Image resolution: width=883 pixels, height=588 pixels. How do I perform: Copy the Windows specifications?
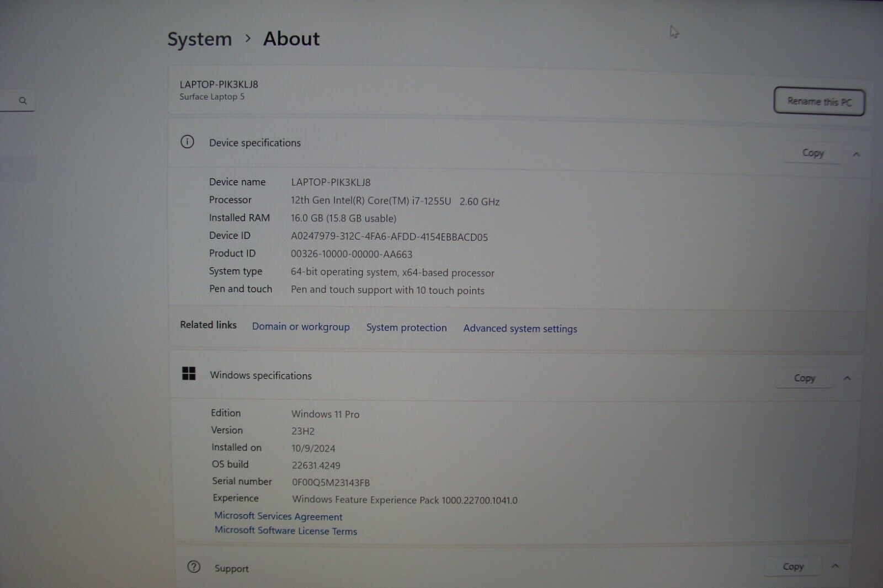coord(804,378)
